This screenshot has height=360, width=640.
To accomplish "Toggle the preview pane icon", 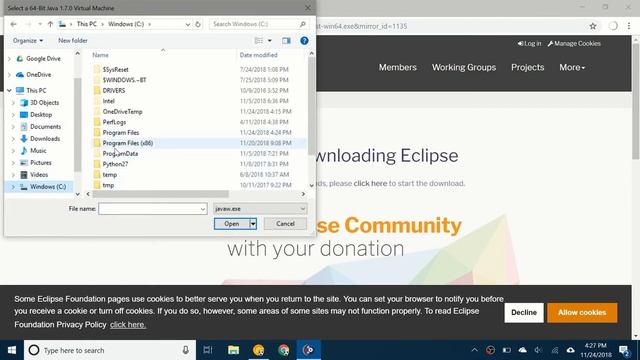I will coord(286,40).
